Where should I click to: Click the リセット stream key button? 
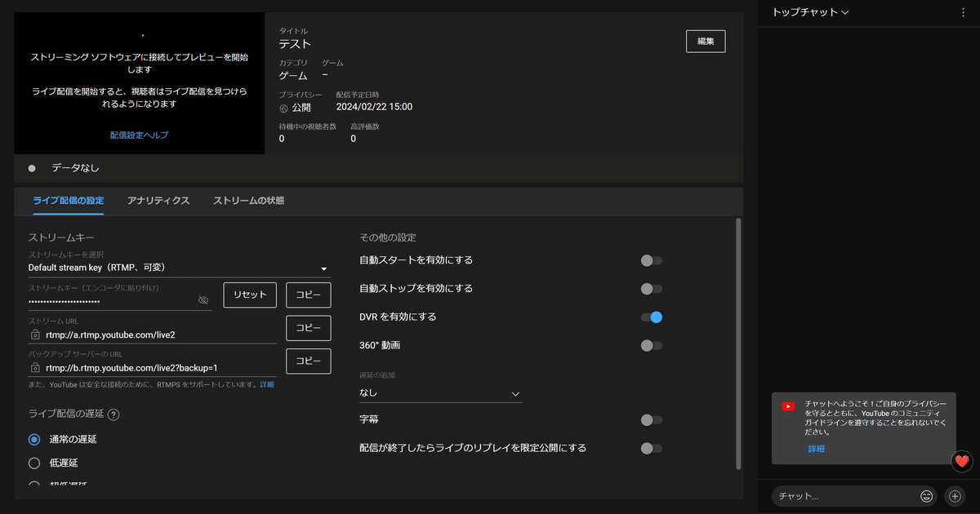click(250, 295)
